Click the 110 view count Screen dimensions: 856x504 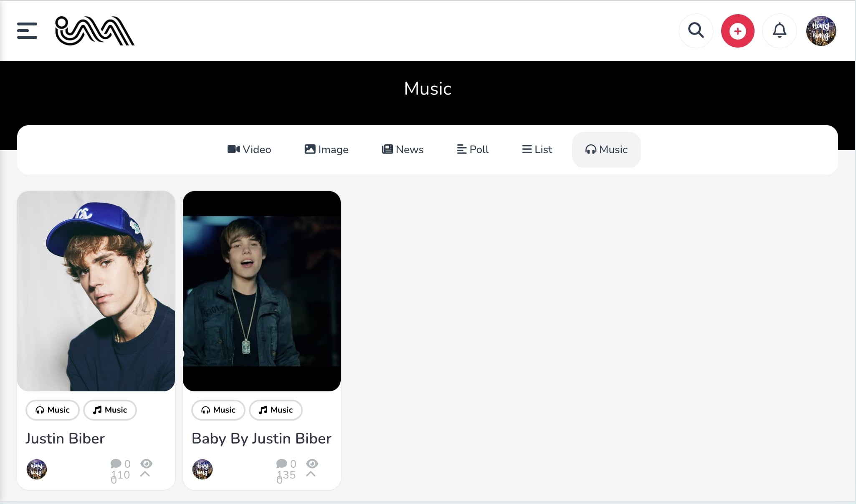click(x=121, y=475)
